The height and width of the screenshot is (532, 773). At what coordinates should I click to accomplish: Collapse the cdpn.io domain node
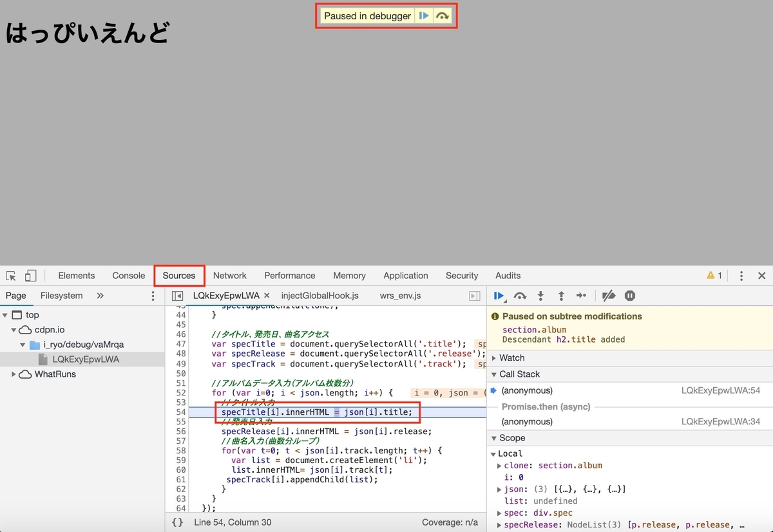(x=15, y=330)
